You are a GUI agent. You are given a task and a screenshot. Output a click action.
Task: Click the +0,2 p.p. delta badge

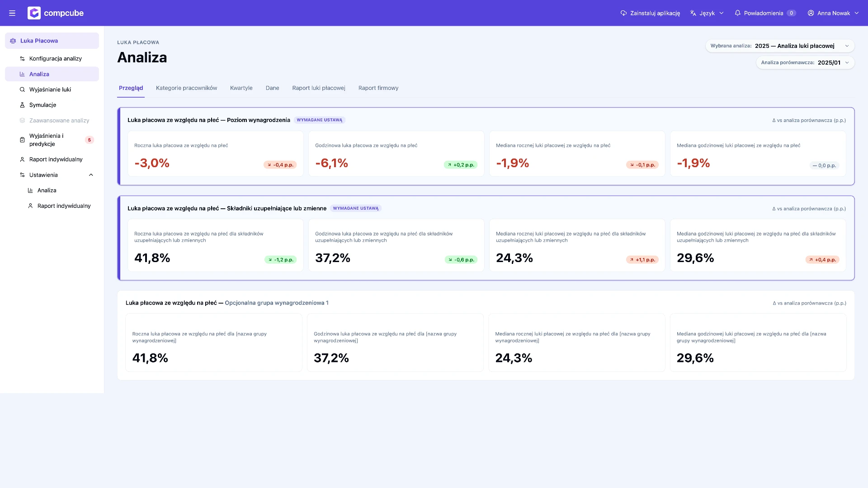(461, 165)
